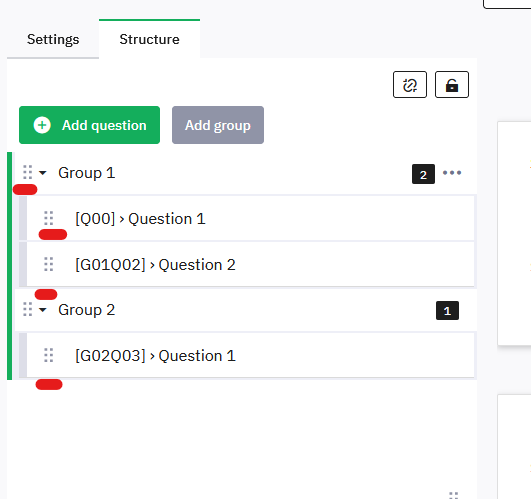Click the unlink/refresh icon button
531x499 pixels.
point(410,85)
